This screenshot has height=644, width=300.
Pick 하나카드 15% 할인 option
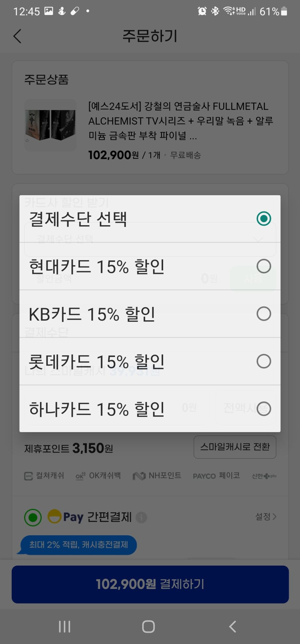tap(150, 409)
